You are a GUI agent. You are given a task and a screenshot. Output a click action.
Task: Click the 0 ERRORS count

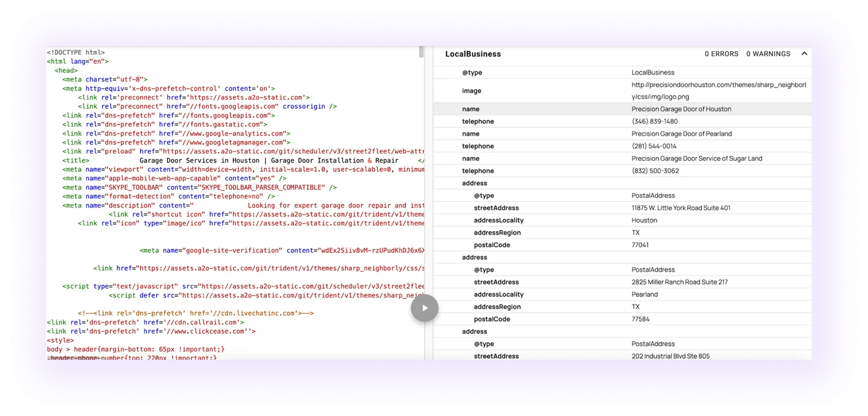tap(721, 54)
